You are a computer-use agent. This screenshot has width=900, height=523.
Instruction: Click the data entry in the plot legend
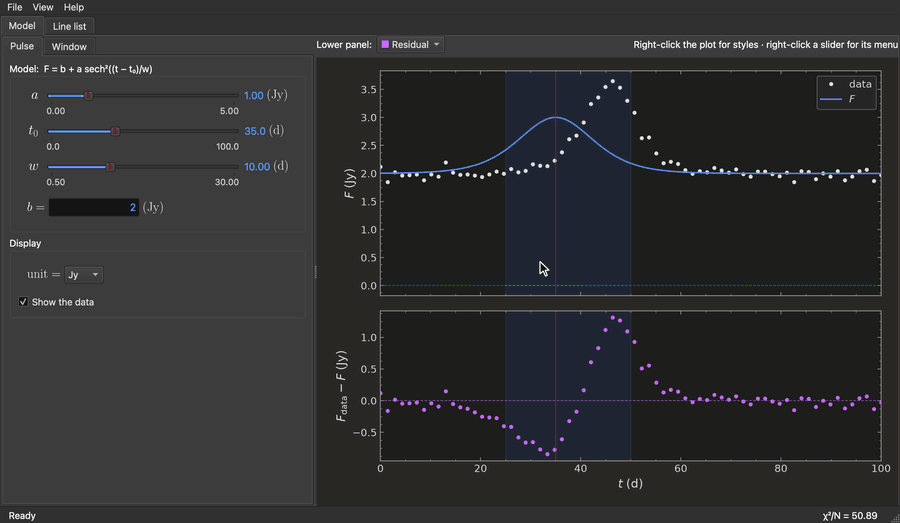click(849, 84)
